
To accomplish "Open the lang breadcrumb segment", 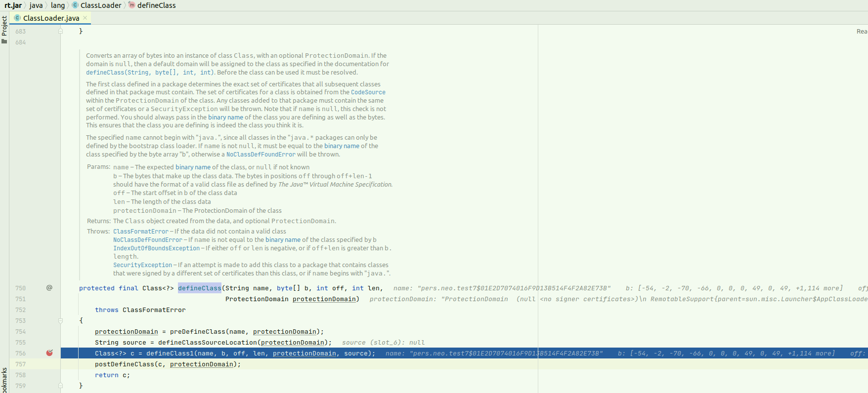I will coord(58,5).
